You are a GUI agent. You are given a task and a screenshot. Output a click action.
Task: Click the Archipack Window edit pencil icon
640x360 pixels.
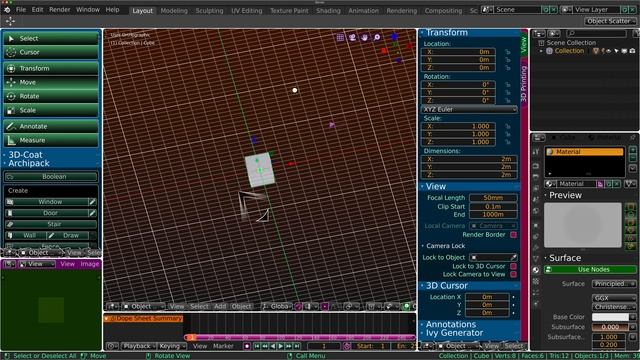point(93,202)
